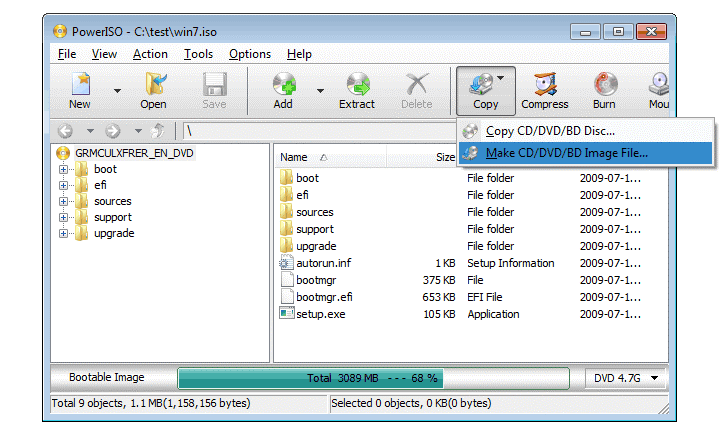This screenshot has width=725, height=432.
Task: Sort by the Size column header
Action: pyautogui.click(x=422, y=157)
